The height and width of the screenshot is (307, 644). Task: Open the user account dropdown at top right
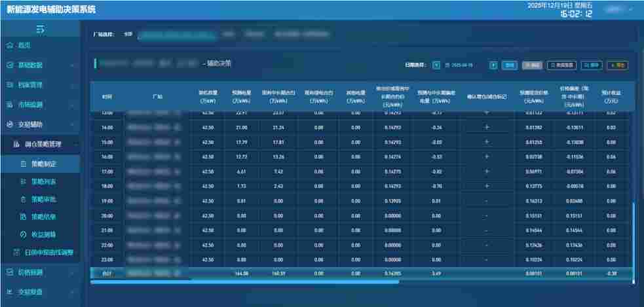point(618,10)
